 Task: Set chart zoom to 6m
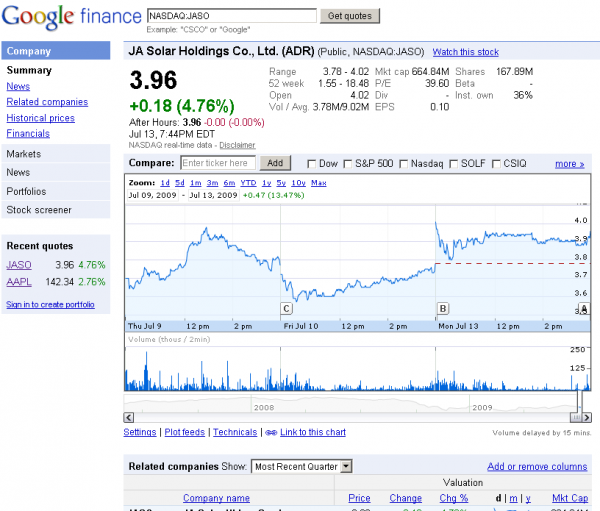(x=229, y=183)
